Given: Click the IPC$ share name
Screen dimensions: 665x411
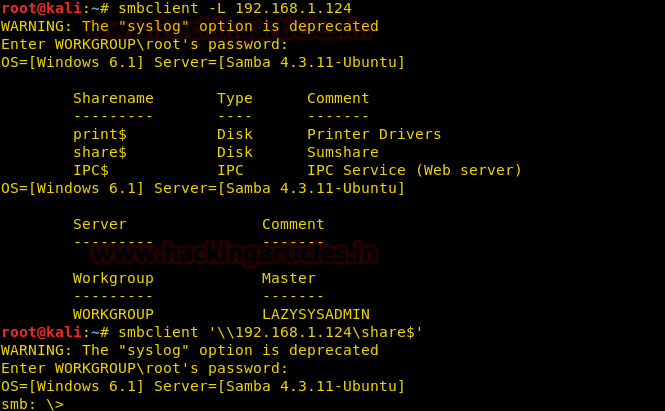Looking at the screenshot, I should (91, 170).
